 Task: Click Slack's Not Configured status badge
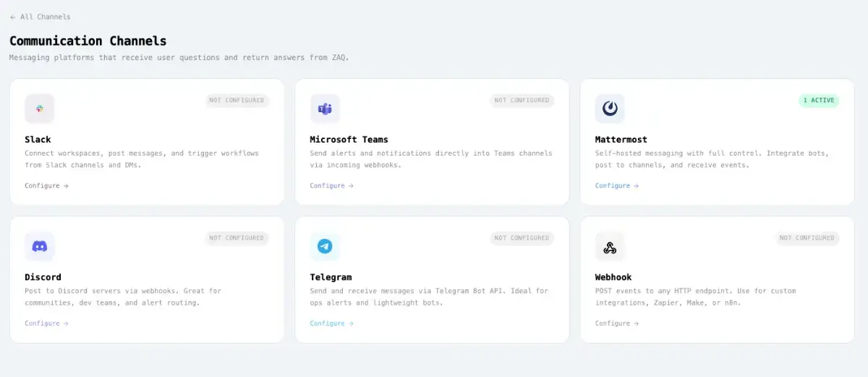237,101
